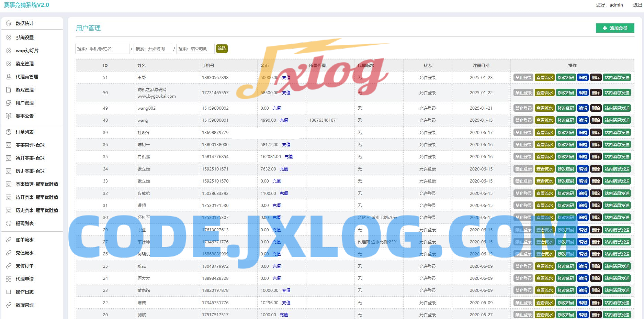Screen dimensions: 644x319
Task: Click the pie chart icon beside 订单列表
Action: coord(9,132)
